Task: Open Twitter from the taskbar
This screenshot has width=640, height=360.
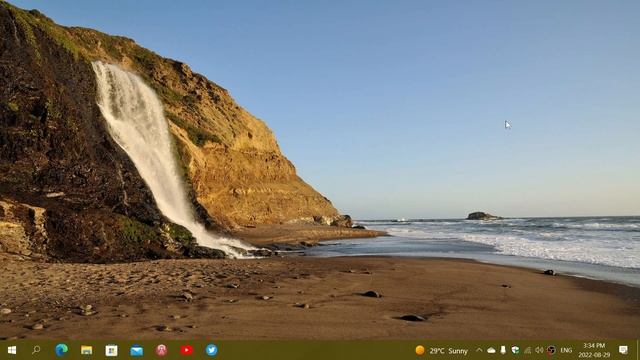Action: (x=211, y=350)
